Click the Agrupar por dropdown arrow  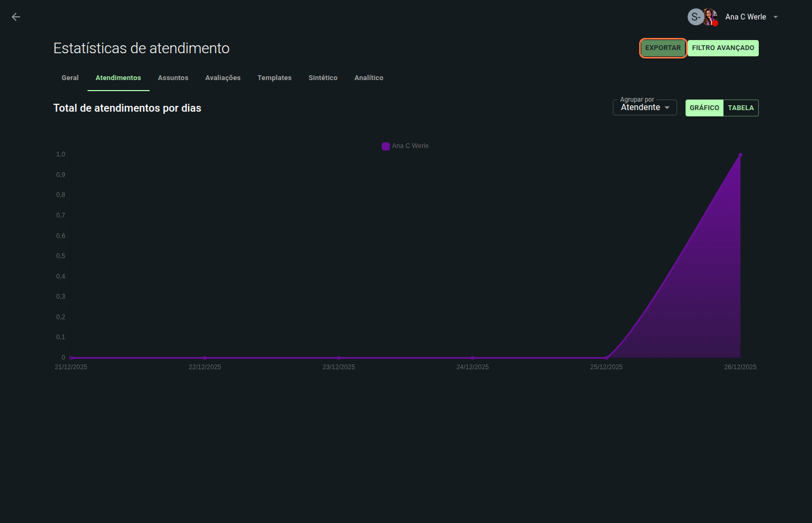click(x=667, y=107)
